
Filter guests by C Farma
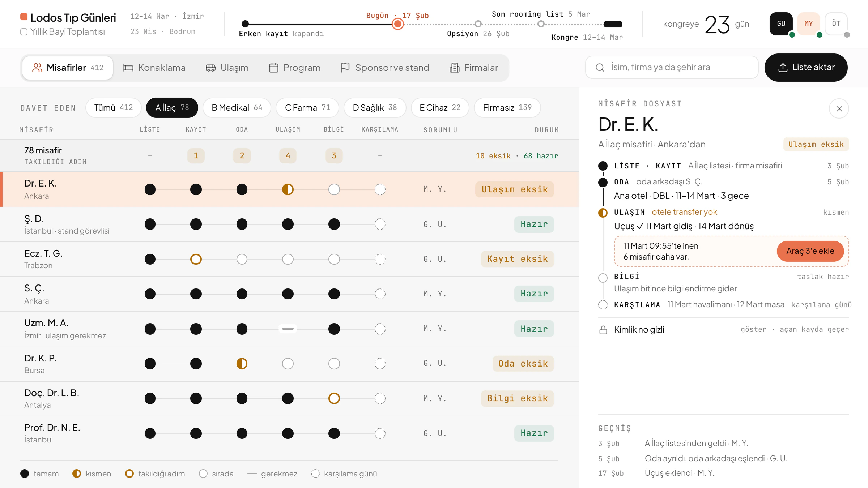click(307, 107)
